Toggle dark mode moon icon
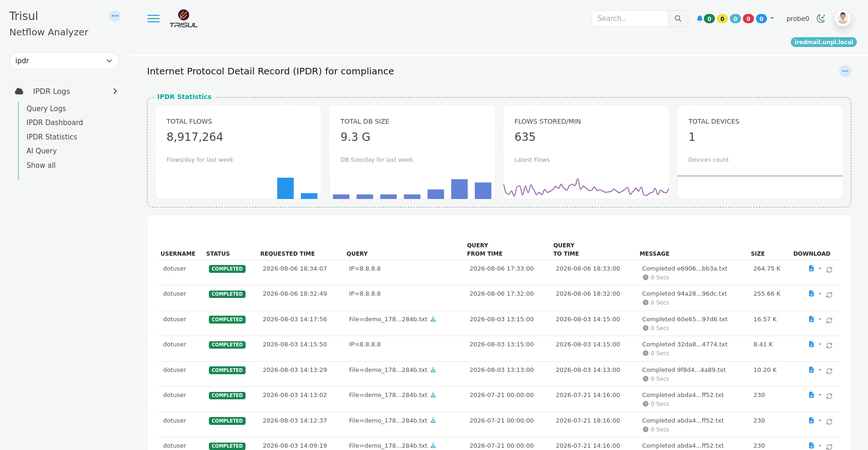The width and height of the screenshot is (868, 450). [821, 19]
